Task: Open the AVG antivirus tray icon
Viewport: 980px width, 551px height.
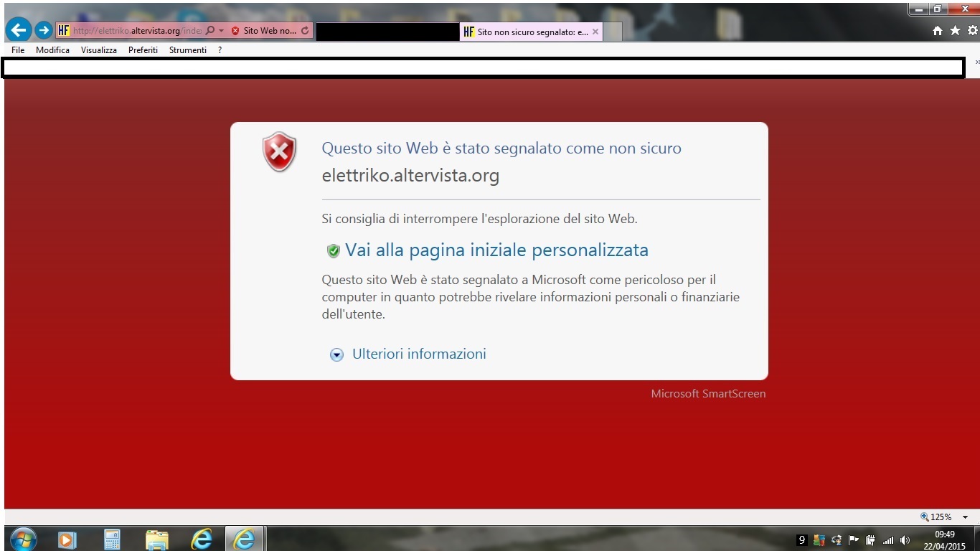Action: click(x=819, y=540)
